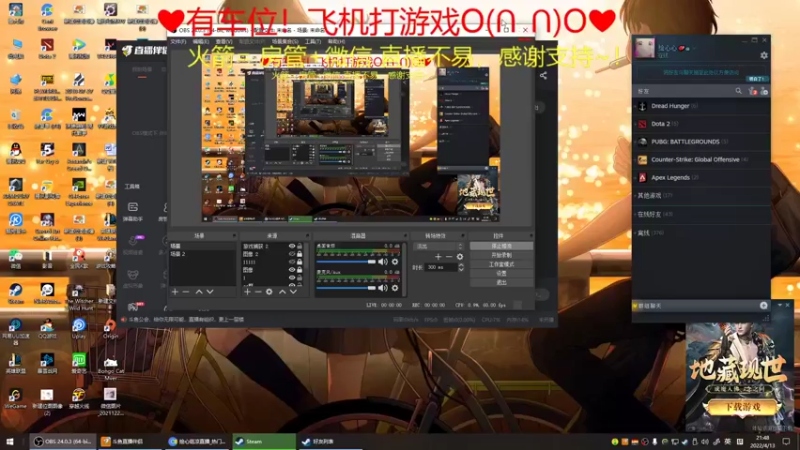Toggle visibility of 图像 source
Viewport: 800px width, 450px height.
pyautogui.click(x=292, y=269)
